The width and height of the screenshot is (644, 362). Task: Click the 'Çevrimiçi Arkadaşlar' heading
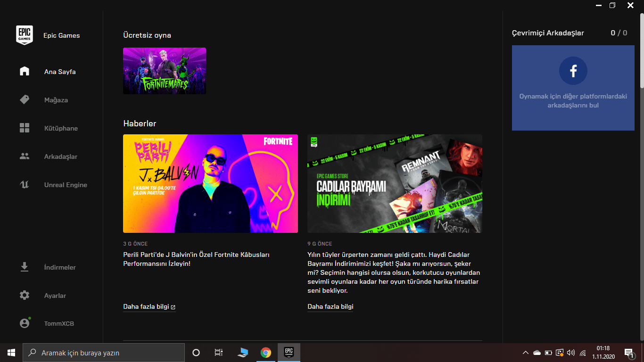(x=548, y=33)
